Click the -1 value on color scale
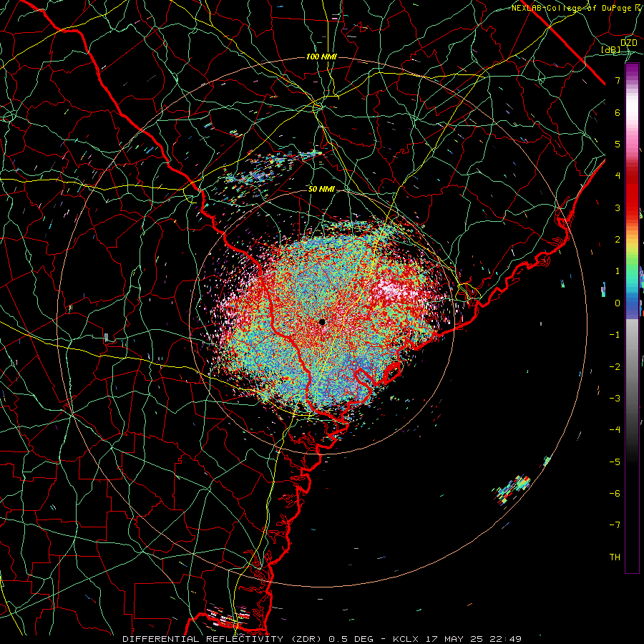Screen dimensions: 644x644 click(x=615, y=335)
